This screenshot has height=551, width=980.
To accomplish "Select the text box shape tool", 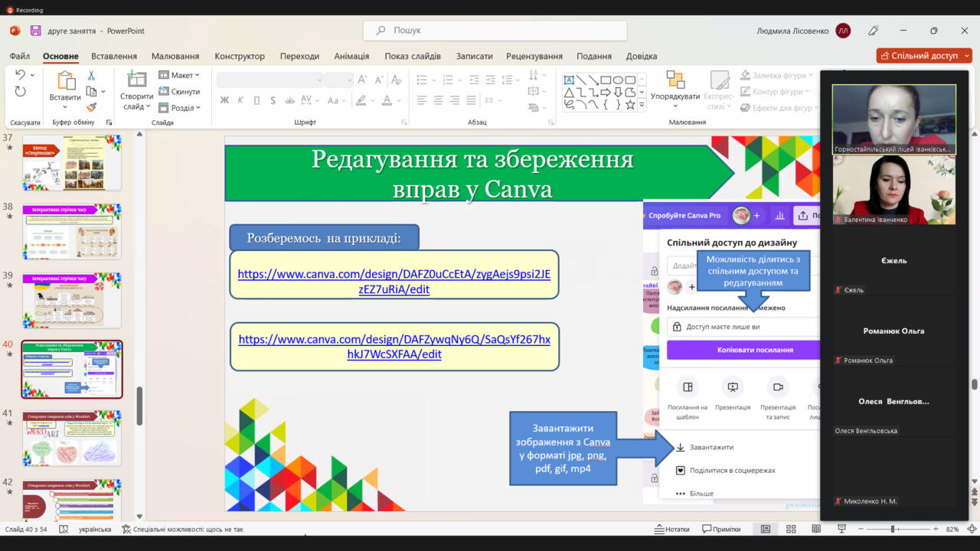I will [569, 80].
